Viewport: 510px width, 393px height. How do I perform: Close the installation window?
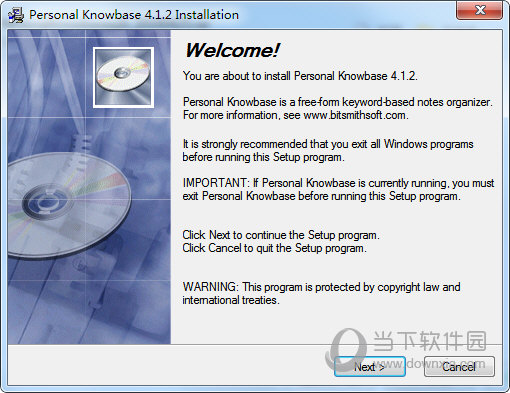pyautogui.click(x=480, y=10)
